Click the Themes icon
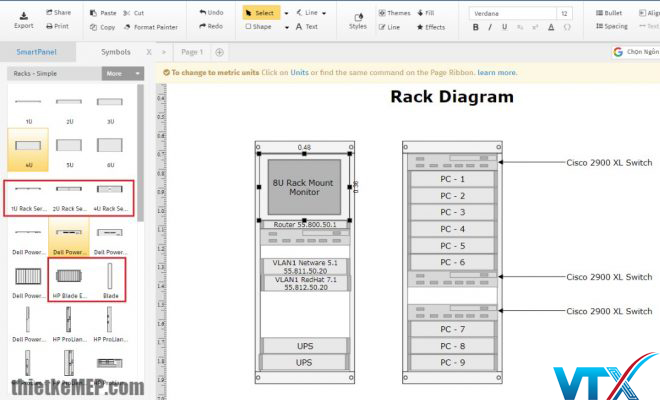Image resolution: width=660 pixels, height=400 pixels. 394,13
